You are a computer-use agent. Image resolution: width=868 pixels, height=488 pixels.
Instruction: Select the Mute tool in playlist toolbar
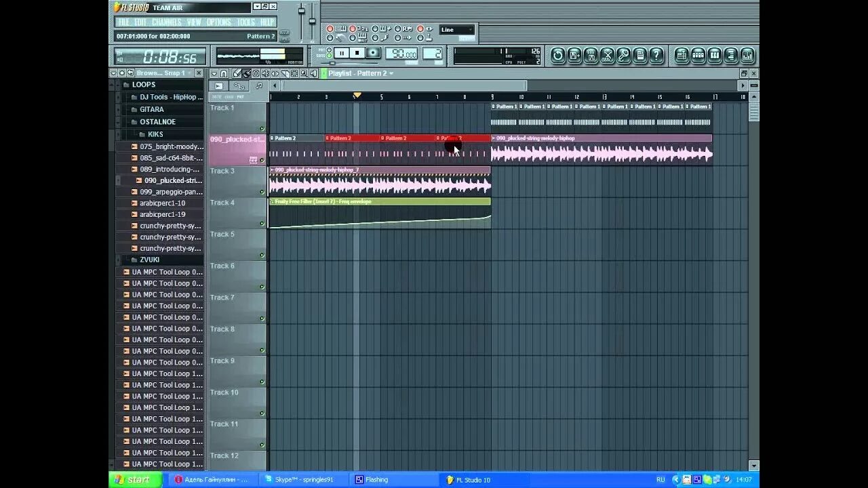point(265,73)
